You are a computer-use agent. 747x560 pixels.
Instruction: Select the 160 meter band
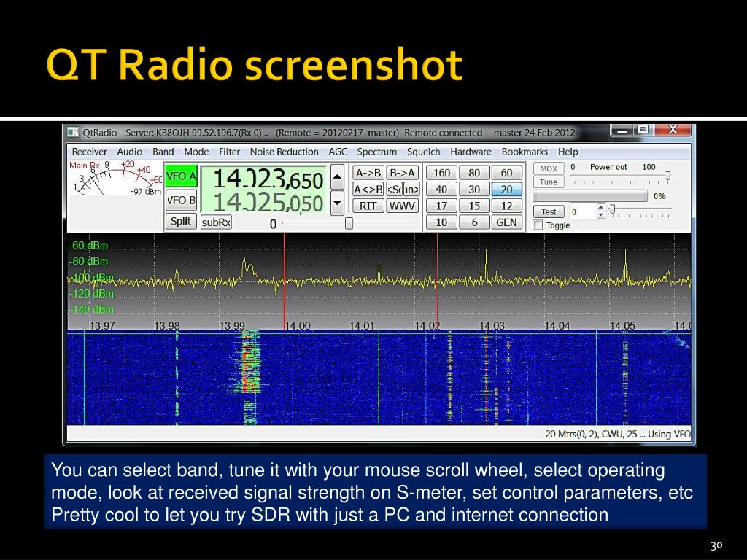coord(441,173)
